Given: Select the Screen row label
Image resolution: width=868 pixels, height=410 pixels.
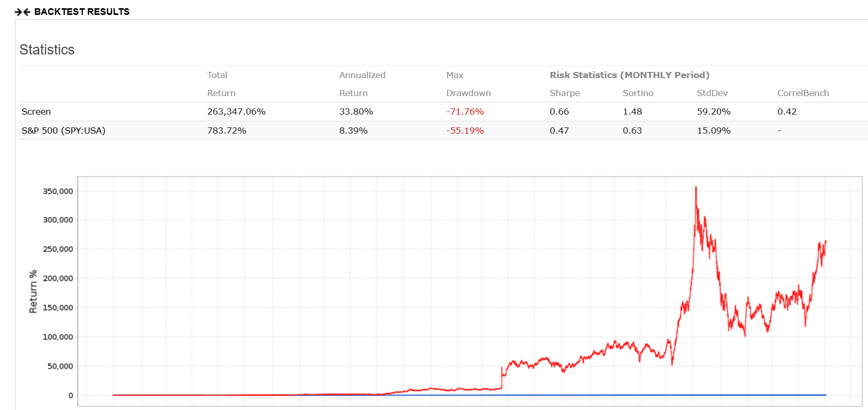Looking at the screenshot, I should 36,111.
